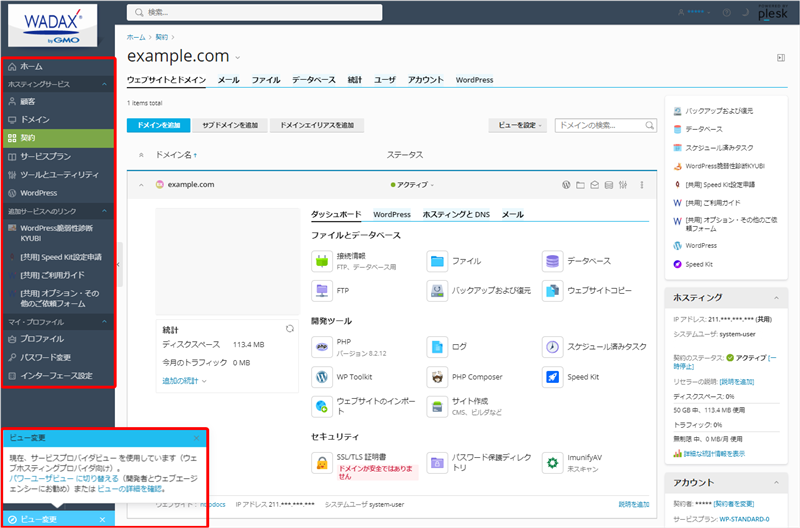800x528 pixels.
Task: Select サービスプラン in the sidebar
Action: point(58,157)
